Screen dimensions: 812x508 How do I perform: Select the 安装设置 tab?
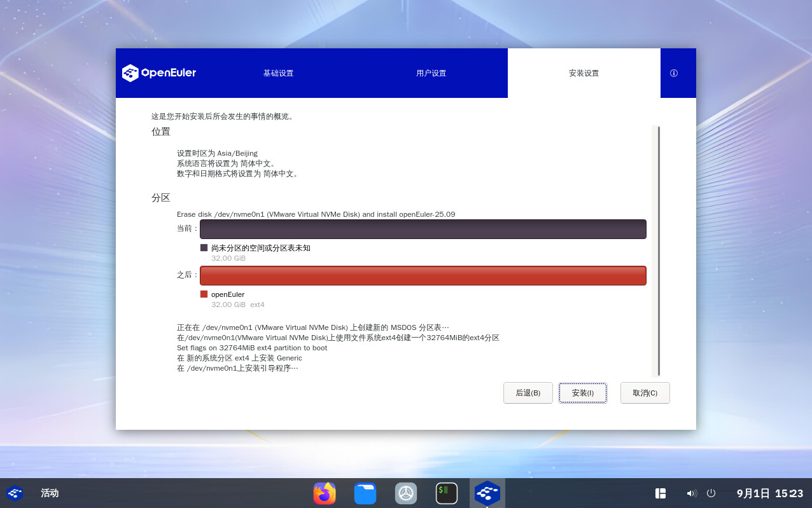pyautogui.click(x=584, y=73)
